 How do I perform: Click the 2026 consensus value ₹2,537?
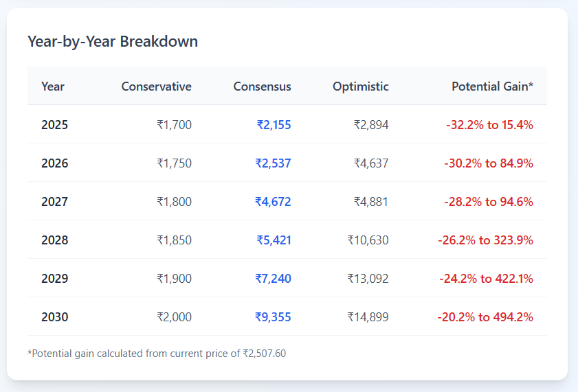[273, 163]
